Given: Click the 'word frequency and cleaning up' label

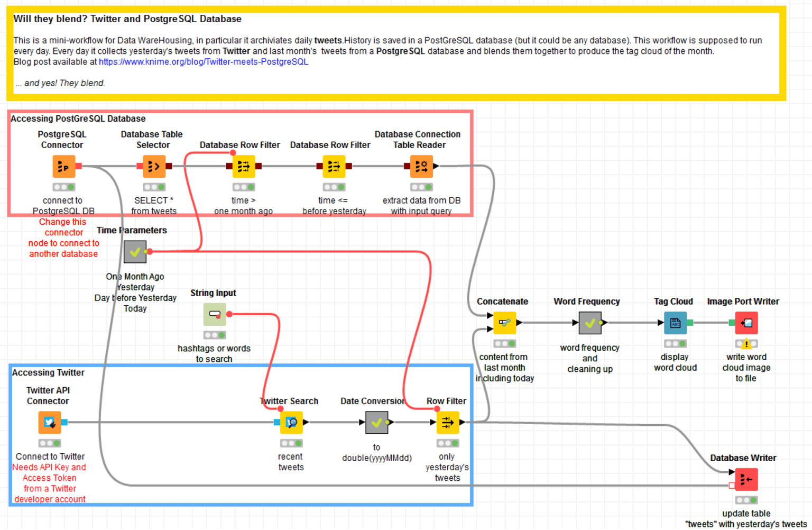Looking at the screenshot, I should (x=590, y=359).
